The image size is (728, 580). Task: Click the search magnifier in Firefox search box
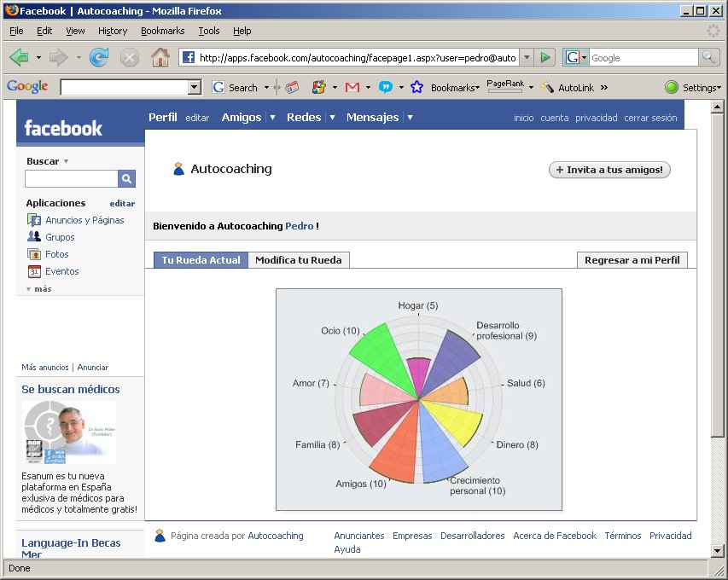coord(708,57)
